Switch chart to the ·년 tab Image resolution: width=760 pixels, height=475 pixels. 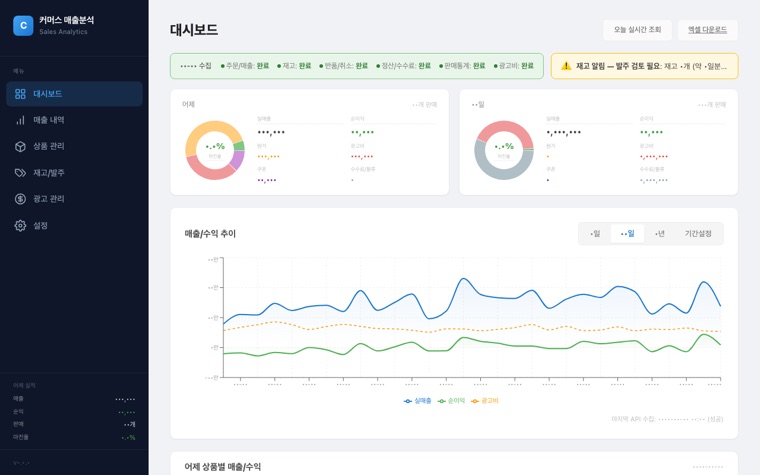coord(660,234)
